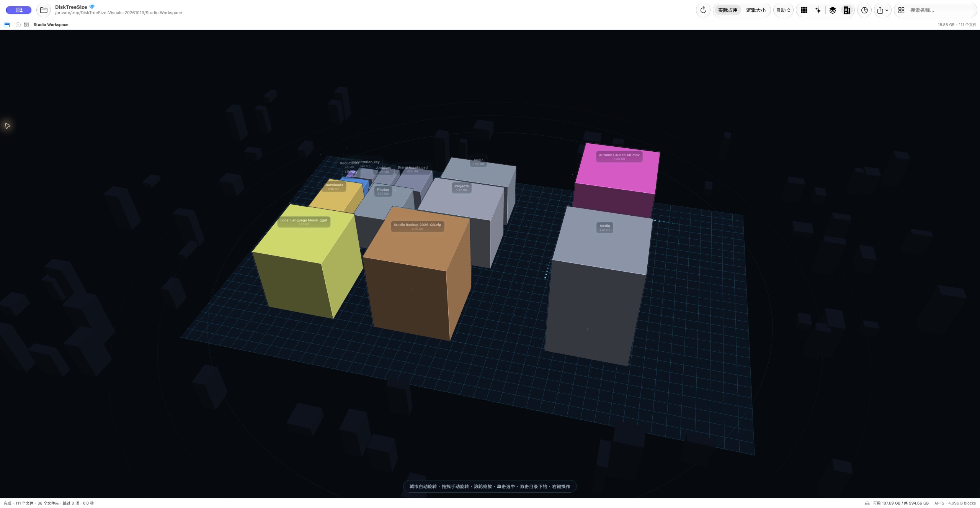This screenshot has height=508, width=980.
Task: Select the Brand Assets.psd block label
Action: 412,169
